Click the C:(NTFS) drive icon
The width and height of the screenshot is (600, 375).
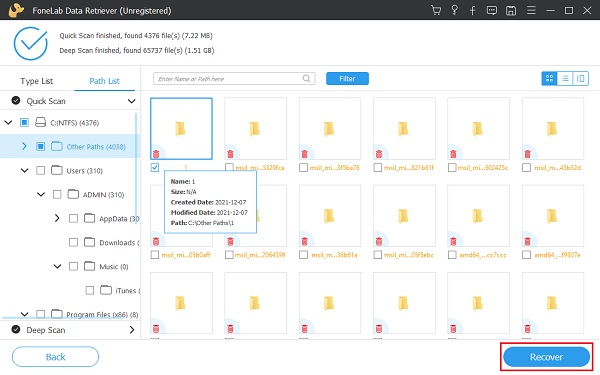(41, 122)
